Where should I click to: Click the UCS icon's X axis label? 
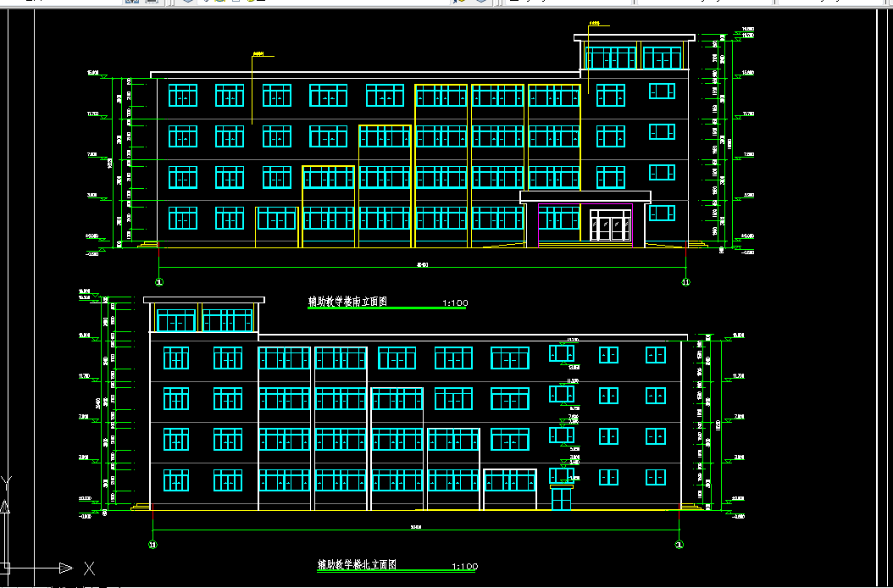[x=90, y=568]
